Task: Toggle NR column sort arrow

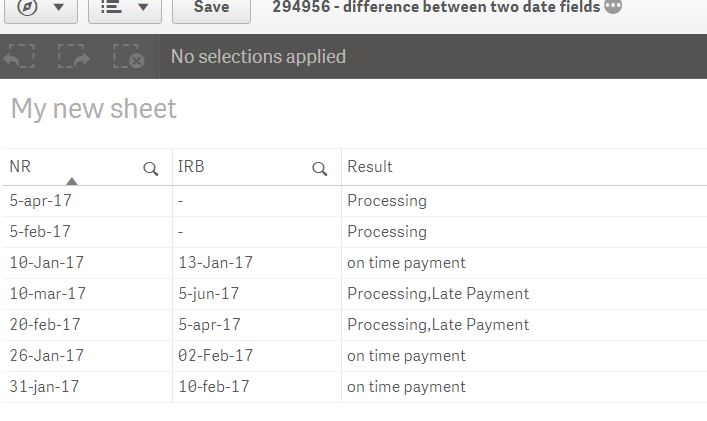Action: pyautogui.click(x=72, y=181)
